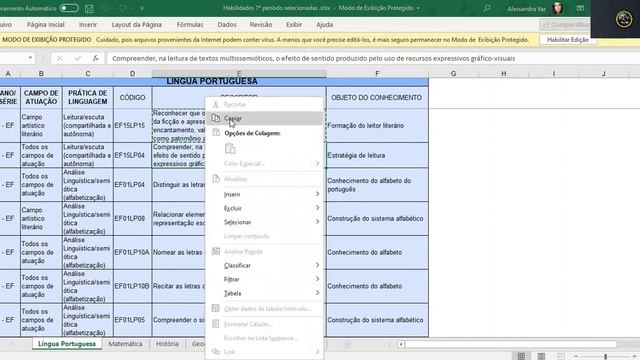Select the Formação do leitor literário cell
This screenshot has height=360, width=640.
tap(377, 125)
